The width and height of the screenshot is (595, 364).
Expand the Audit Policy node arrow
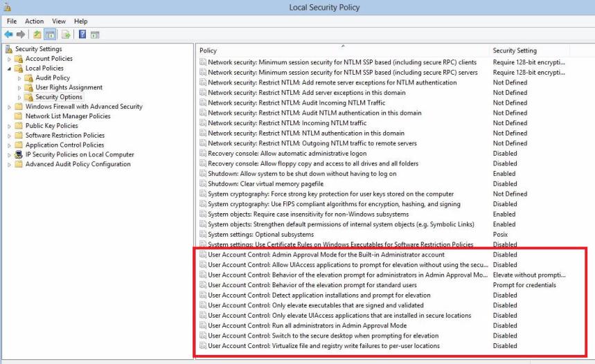(x=19, y=78)
